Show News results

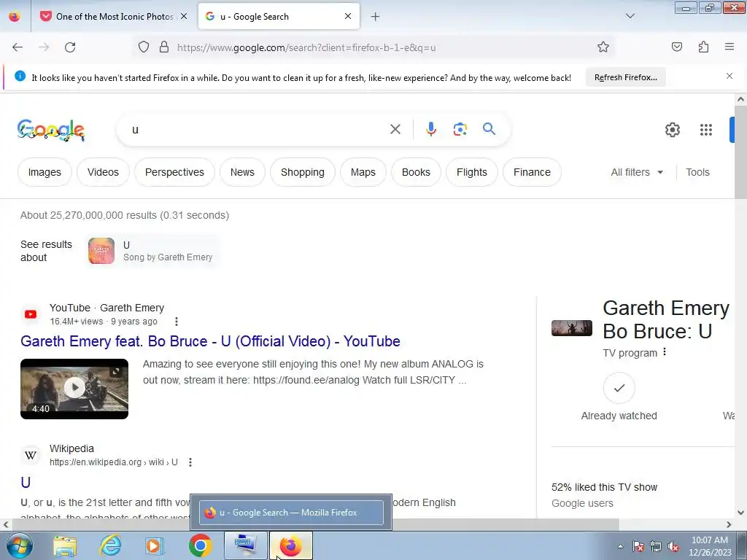(x=242, y=172)
